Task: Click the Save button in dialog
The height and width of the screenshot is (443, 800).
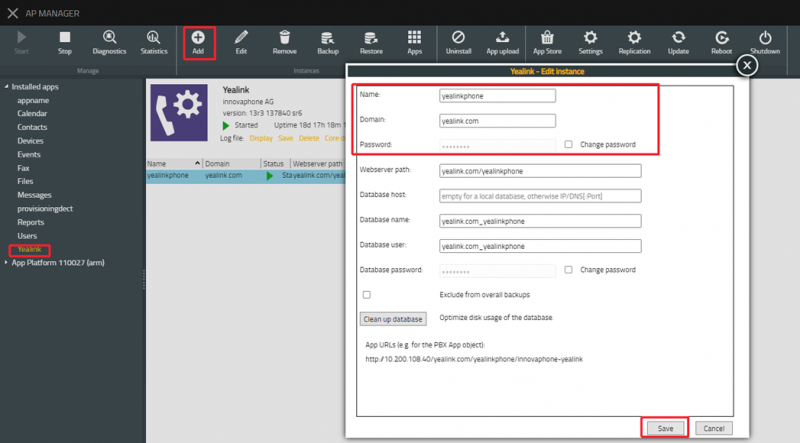Action: 665,428
